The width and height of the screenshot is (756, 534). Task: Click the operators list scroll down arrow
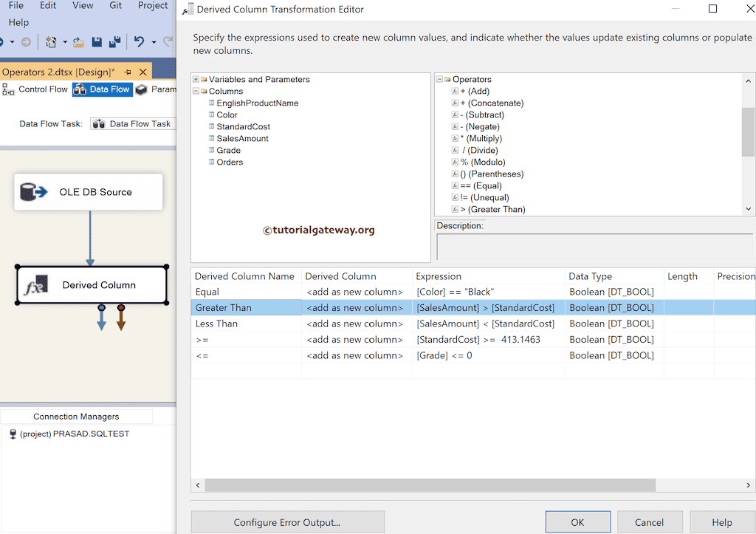click(749, 209)
